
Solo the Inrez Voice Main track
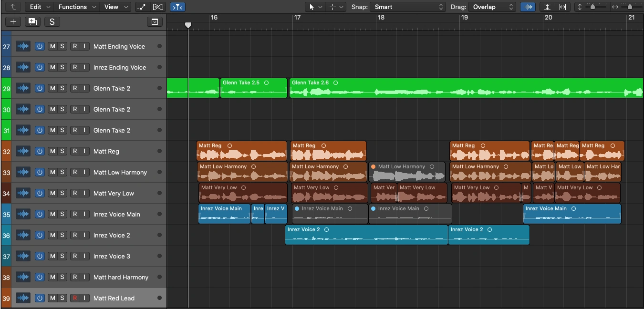click(x=62, y=214)
